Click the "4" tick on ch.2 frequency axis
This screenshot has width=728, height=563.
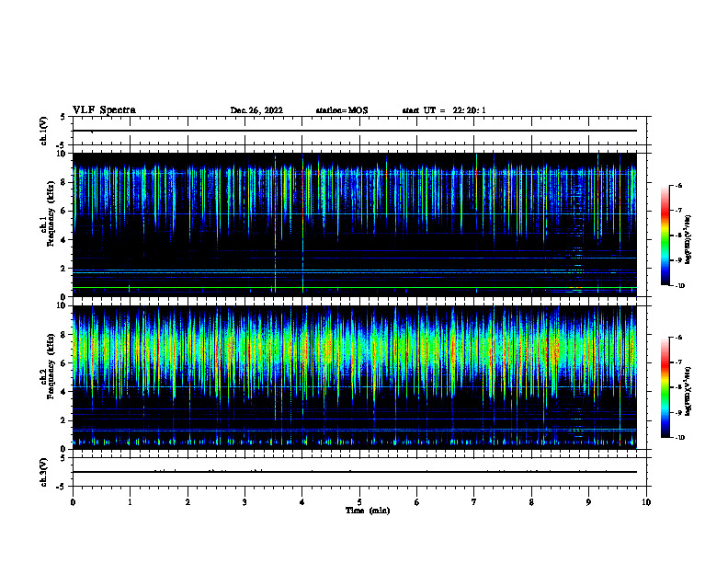[64, 392]
